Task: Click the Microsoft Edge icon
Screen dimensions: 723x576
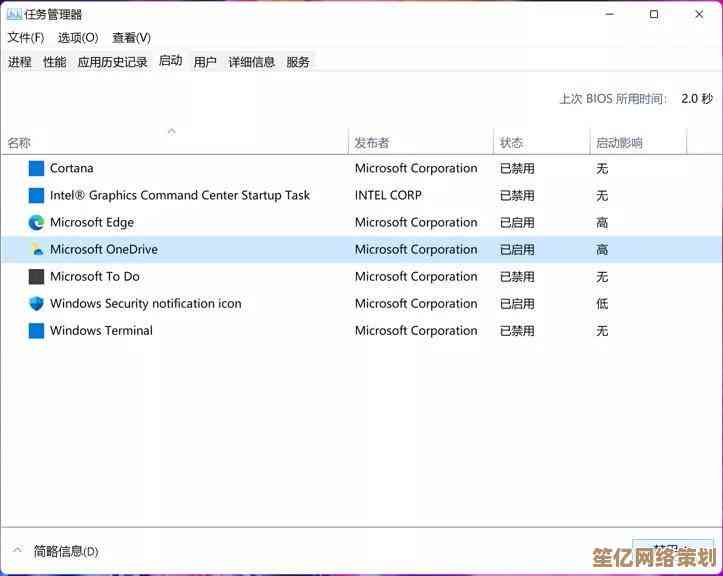Action: (36, 223)
